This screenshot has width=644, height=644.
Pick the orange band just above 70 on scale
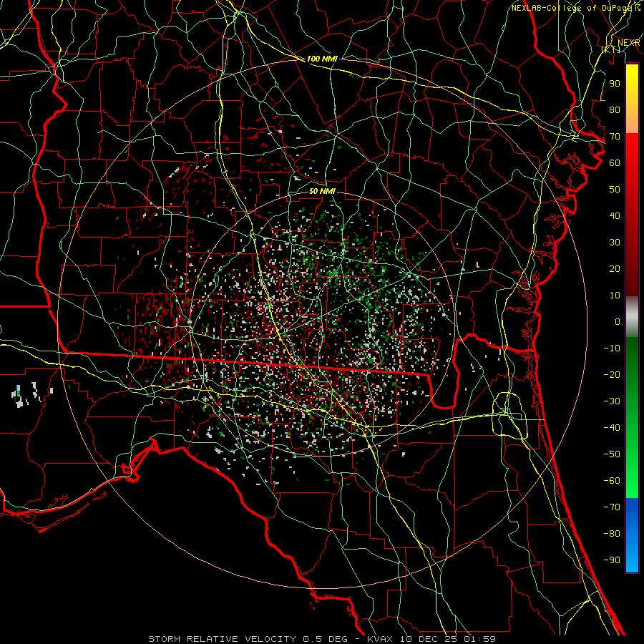click(632, 122)
